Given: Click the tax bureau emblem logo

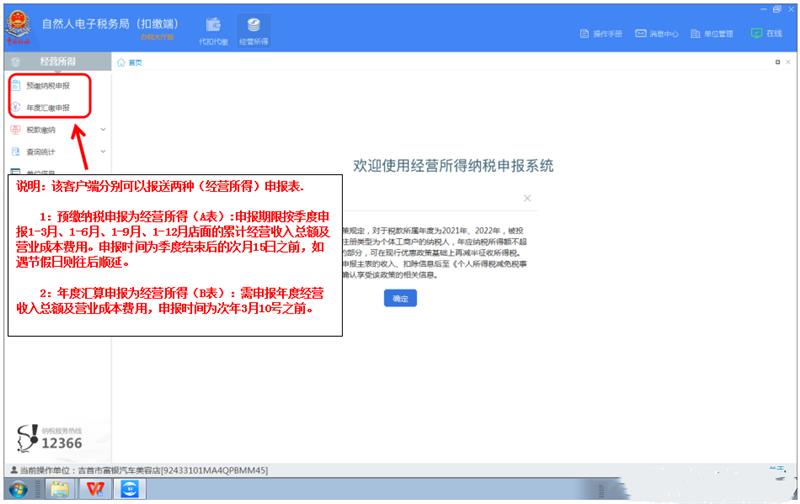Looking at the screenshot, I should click(x=18, y=28).
